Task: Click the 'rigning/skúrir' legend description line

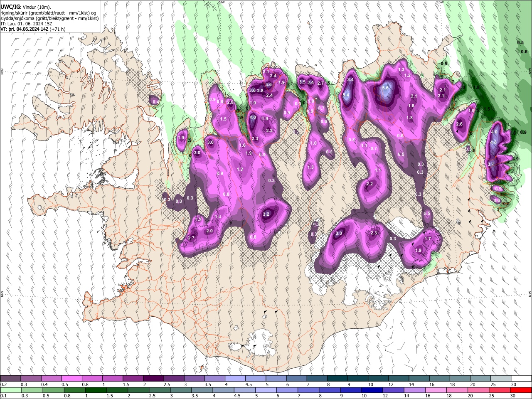Action: [48, 12]
